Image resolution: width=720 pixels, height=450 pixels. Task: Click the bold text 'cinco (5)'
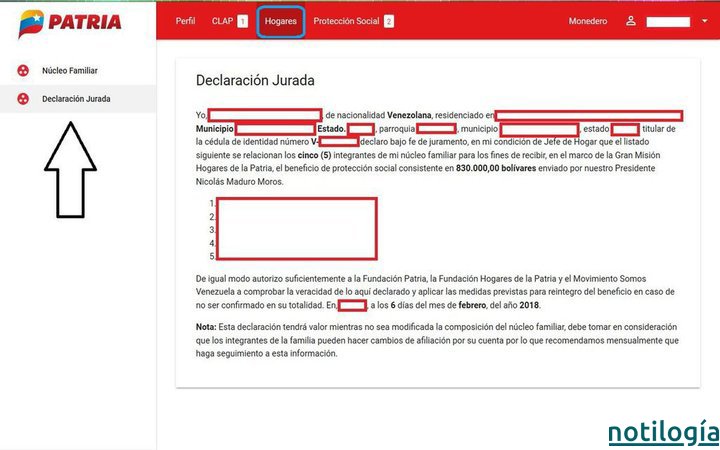pos(314,155)
